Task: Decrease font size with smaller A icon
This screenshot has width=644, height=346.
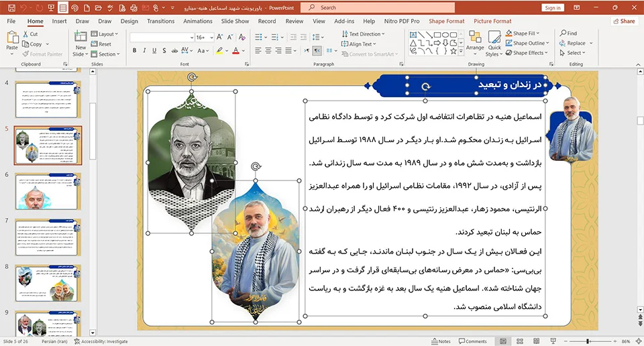Action: pyautogui.click(x=230, y=38)
